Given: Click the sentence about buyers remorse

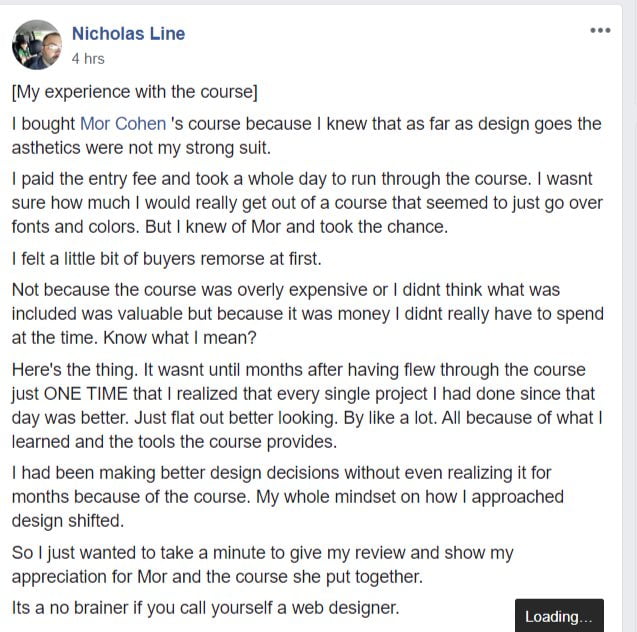Looking at the screenshot, I should tap(167, 259).
